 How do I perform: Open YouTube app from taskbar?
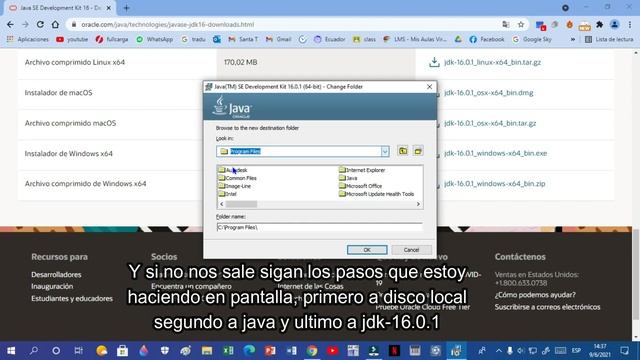pyautogui.click(x=332, y=351)
